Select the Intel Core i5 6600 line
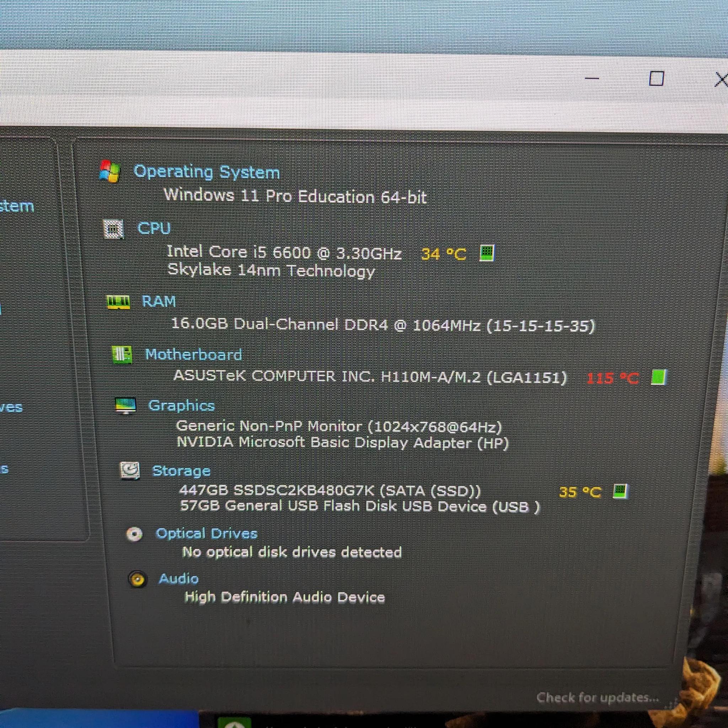728x728 pixels. point(284,252)
